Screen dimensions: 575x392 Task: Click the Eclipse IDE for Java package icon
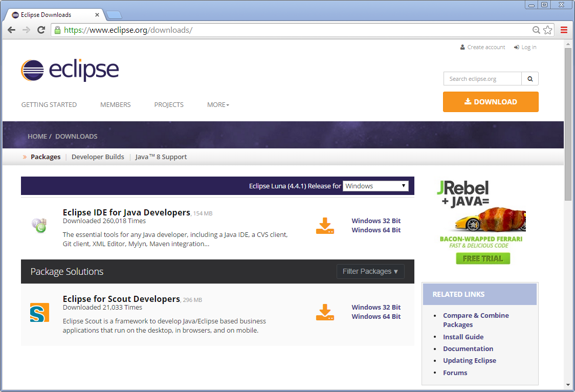tap(39, 225)
